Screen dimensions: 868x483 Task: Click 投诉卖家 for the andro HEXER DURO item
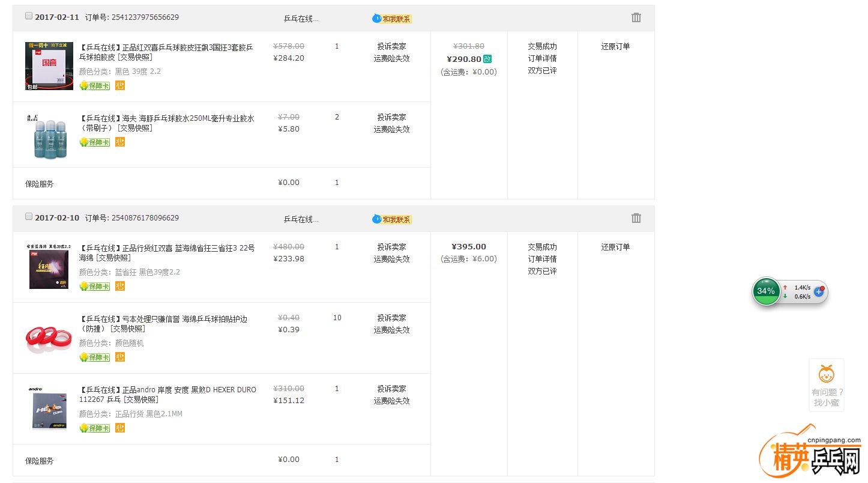click(x=391, y=389)
